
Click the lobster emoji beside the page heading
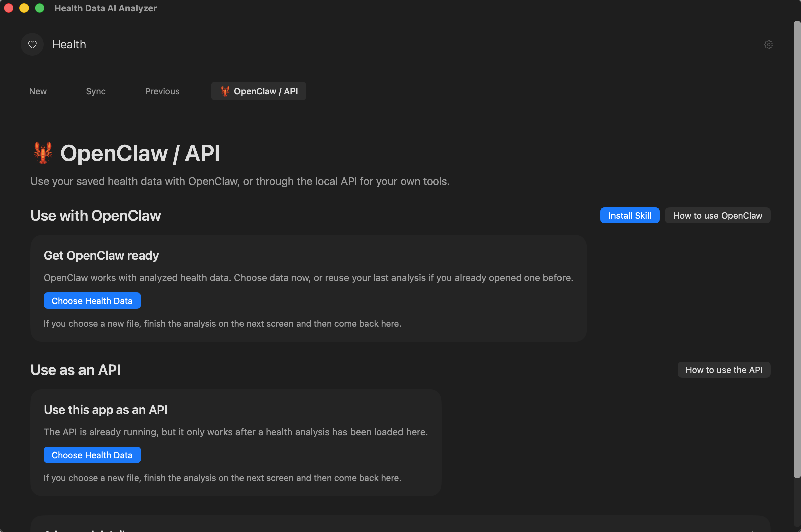click(43, 153)
